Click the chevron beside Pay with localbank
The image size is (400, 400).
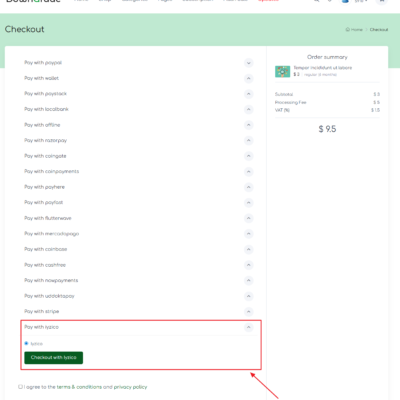248,109
